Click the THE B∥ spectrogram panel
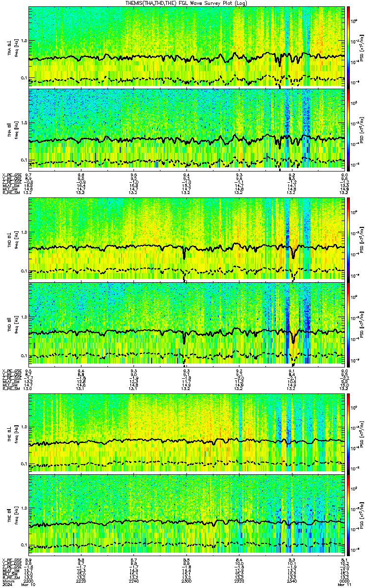368x588 pixels. [186, 515]
